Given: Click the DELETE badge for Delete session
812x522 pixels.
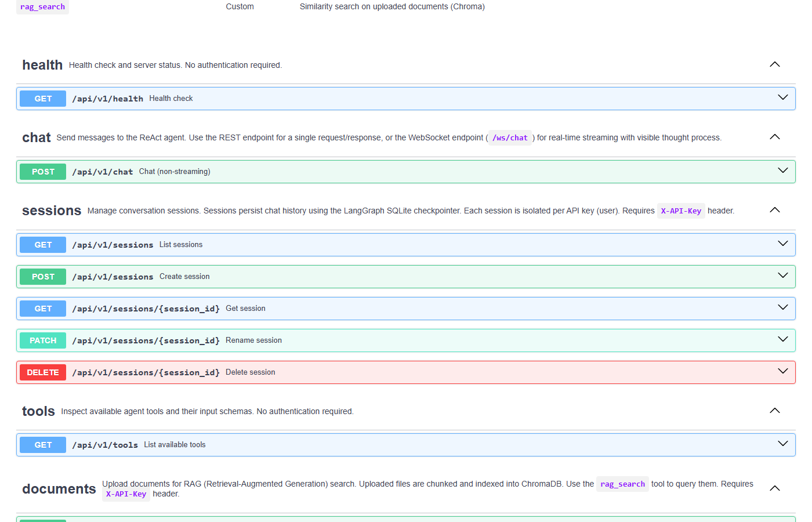Looking at the screenshot, I should (x=43, y=372).
